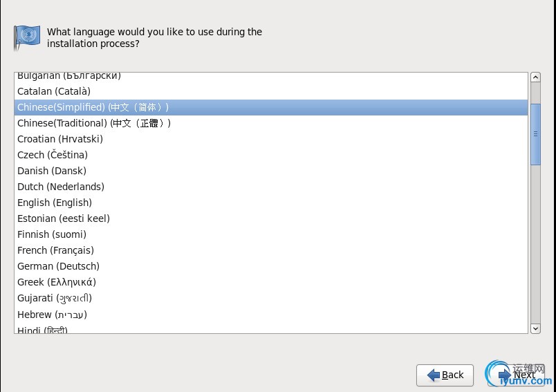
Task: Click the Back button
Action: coord(445,375)
